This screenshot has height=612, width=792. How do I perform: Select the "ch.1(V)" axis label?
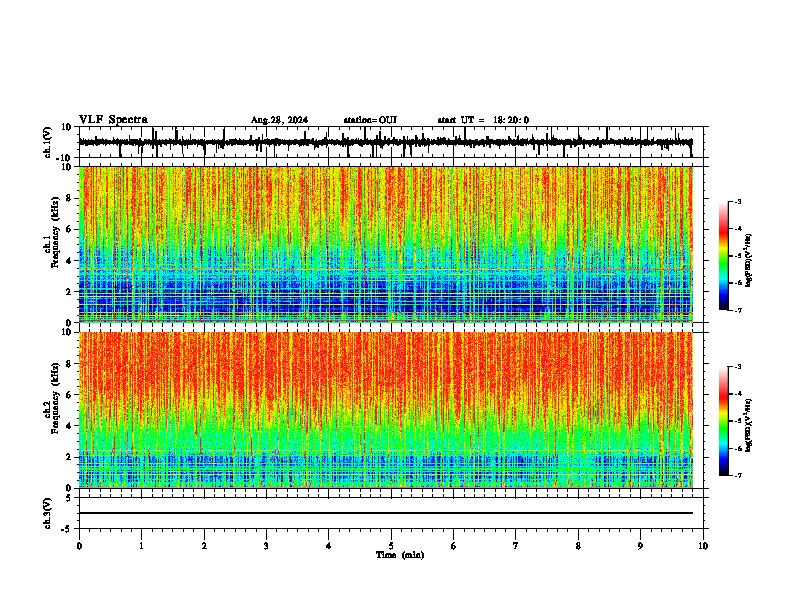coord(48,142)
